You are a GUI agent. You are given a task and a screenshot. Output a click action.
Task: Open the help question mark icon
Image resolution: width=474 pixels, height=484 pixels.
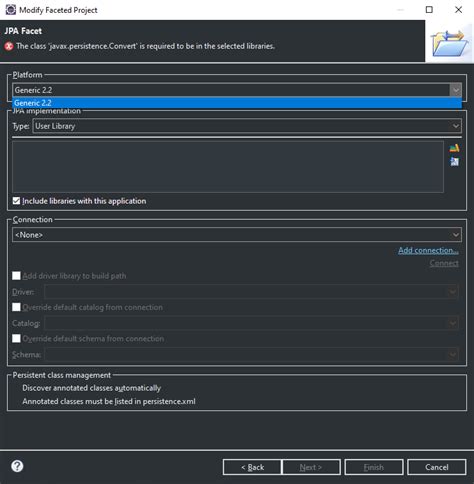[17, 466]
